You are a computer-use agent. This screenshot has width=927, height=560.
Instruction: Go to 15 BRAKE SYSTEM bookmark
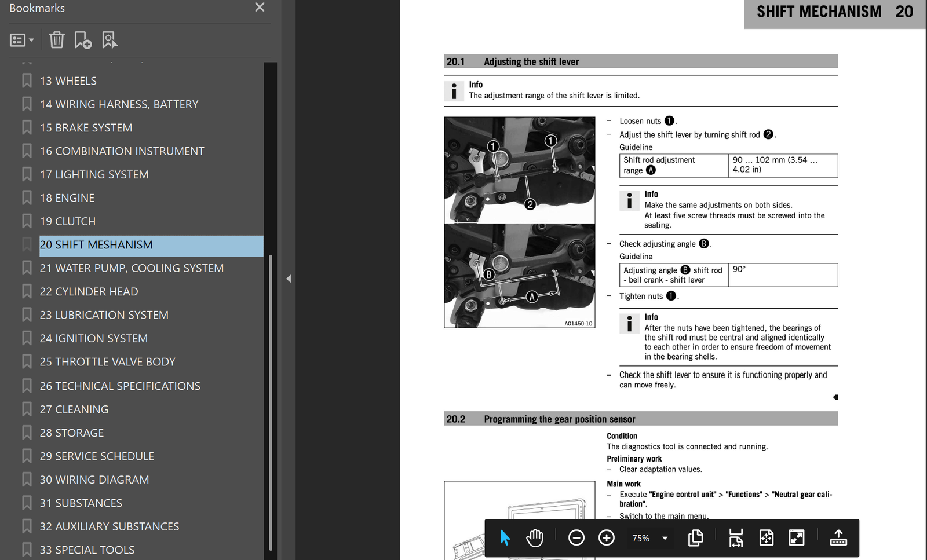(86, 127)
